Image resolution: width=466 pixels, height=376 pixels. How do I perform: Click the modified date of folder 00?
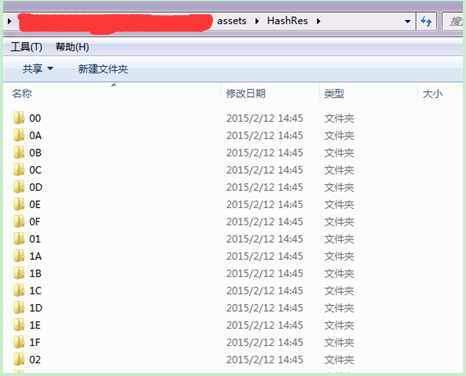[x=265, y=118]
